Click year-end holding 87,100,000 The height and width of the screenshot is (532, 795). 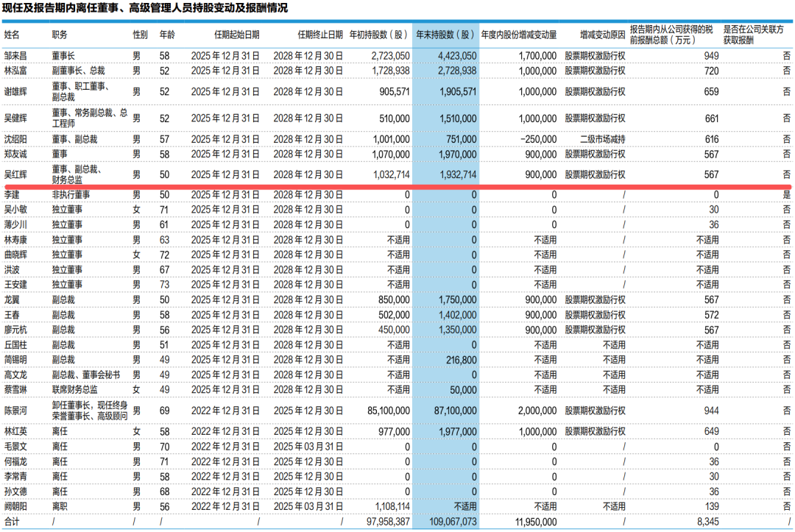(456, 411)
